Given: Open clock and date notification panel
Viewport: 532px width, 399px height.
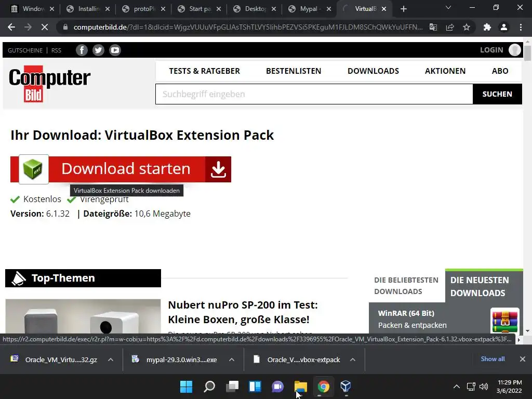Looking at the screenshot, I should coord(509,387).
